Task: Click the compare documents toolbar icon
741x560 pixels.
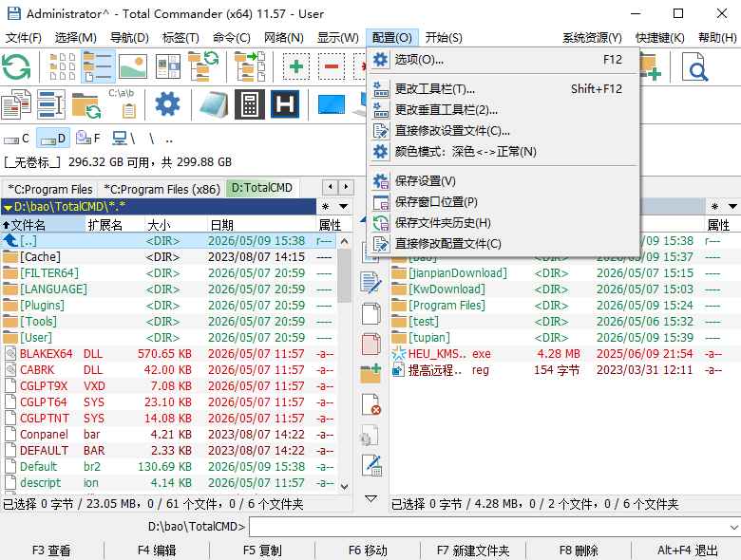Action: (x=16, y=103)
